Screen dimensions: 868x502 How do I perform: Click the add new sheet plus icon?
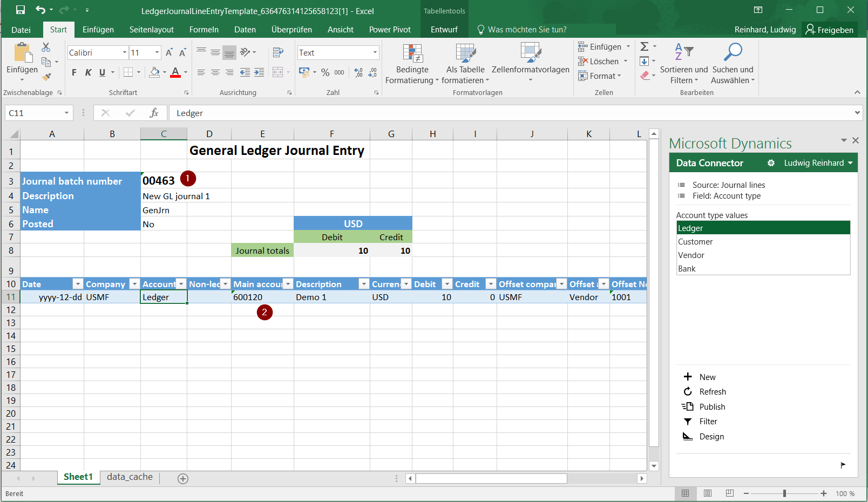[x=183, y=479]
